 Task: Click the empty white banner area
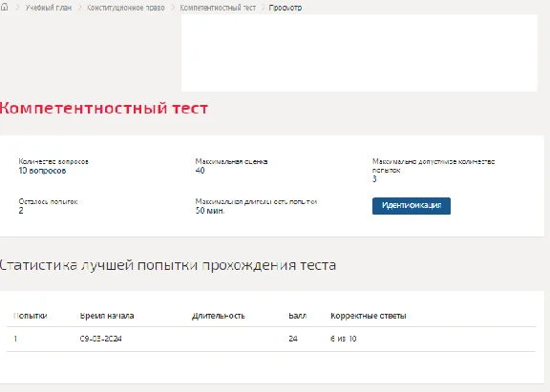(359, 52)
